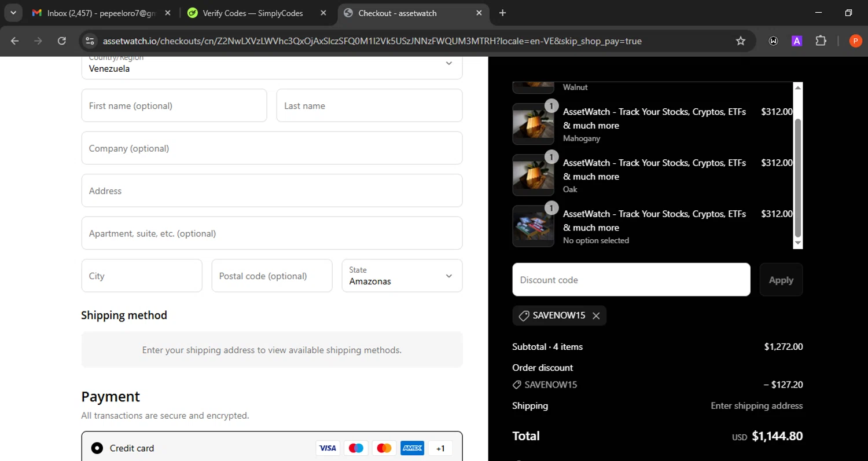
Task: Focus the Last name field
Action: [x=369, y=105]
